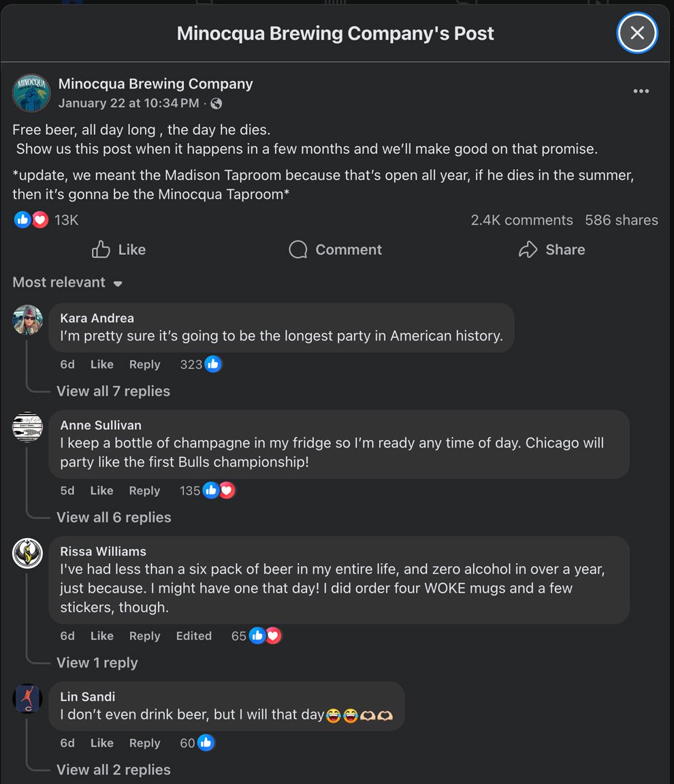Click the Minocqua Brewing Company page avatar
The image size is (674, 784).
point(31,93)
